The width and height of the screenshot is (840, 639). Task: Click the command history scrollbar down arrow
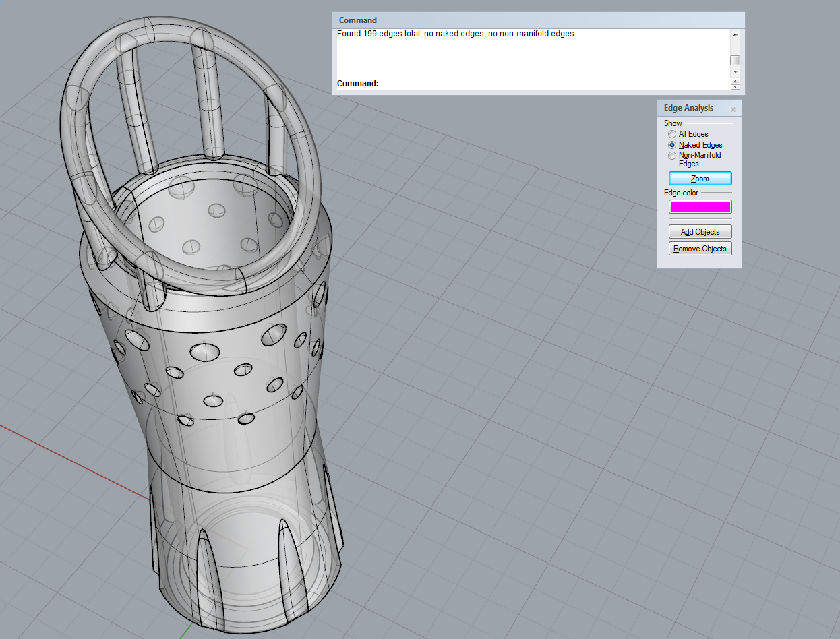735,71
